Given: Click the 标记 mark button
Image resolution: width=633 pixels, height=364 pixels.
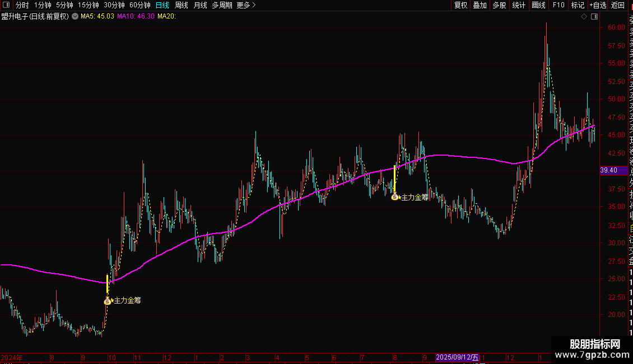Looking at the screenshot, I should [x=578, y=5].
